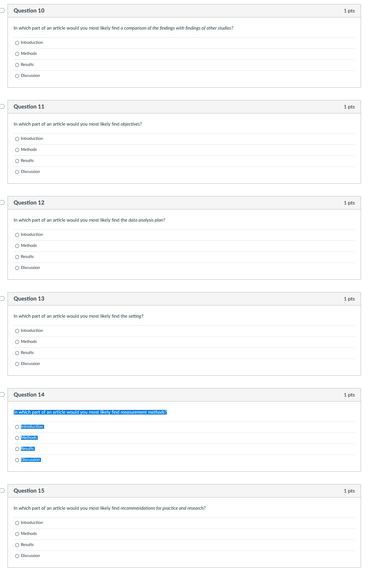Flag Question 12 with the bookmark icon
392x568 pixels.
coord(2,202)
